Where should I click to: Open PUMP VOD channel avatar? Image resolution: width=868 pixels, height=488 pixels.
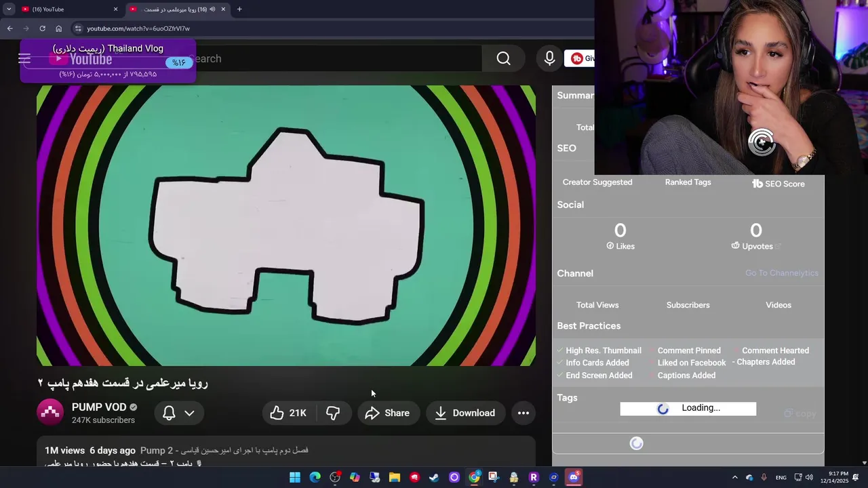tap(50, 413)
